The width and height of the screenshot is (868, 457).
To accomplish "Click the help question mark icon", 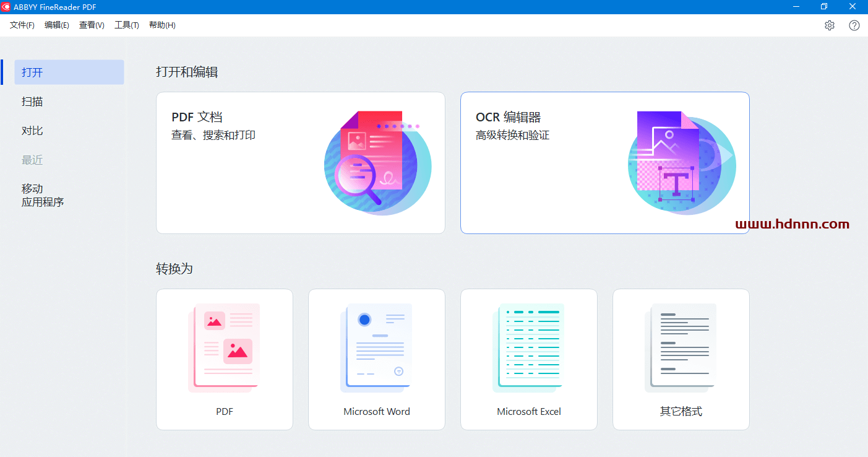I will [x=854, y=25].
